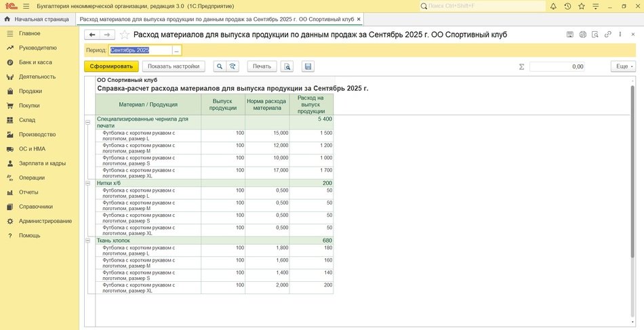Click the print preview icon

[287, 66]
